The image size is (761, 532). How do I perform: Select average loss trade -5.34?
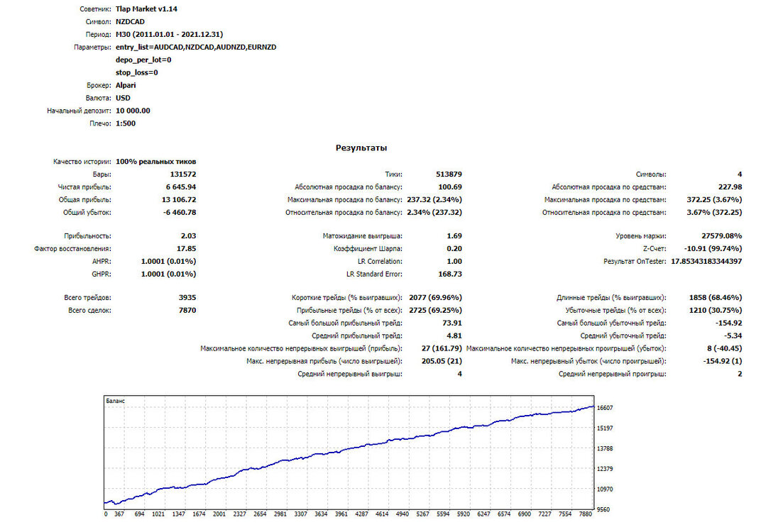click(x=733, y=335)
